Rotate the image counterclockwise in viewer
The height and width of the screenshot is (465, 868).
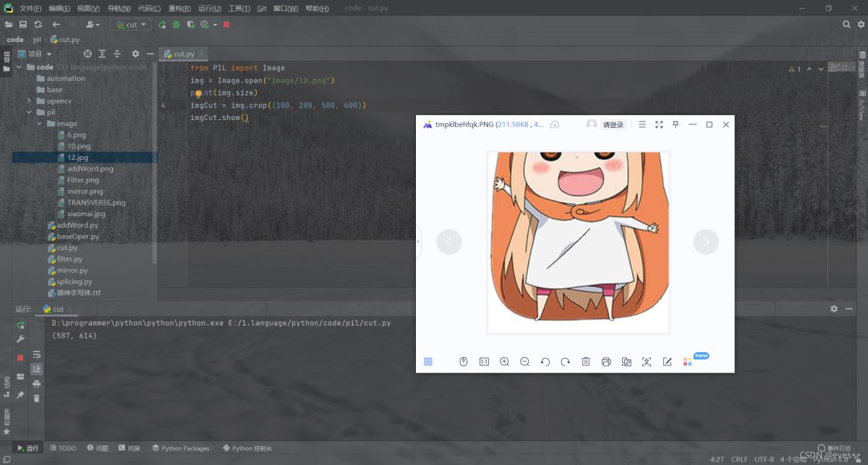click(545, 362)
